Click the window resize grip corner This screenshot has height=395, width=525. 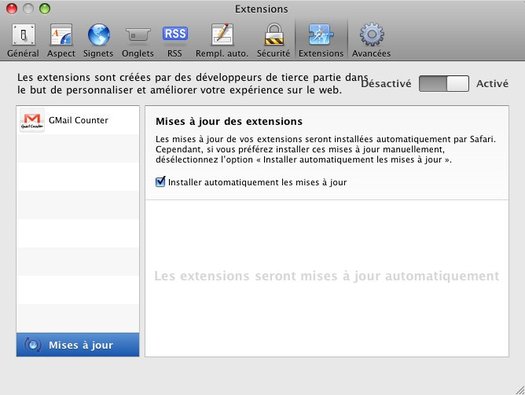(520, 390)
